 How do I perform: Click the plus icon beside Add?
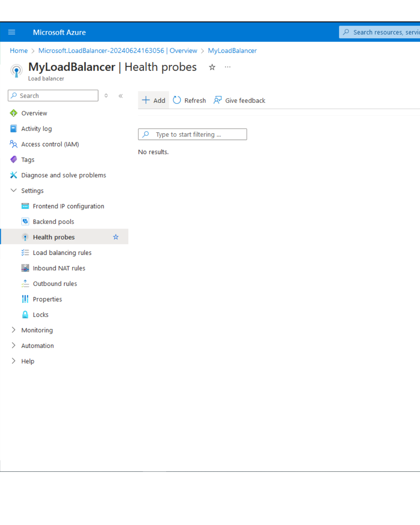(x=146, y=100)
